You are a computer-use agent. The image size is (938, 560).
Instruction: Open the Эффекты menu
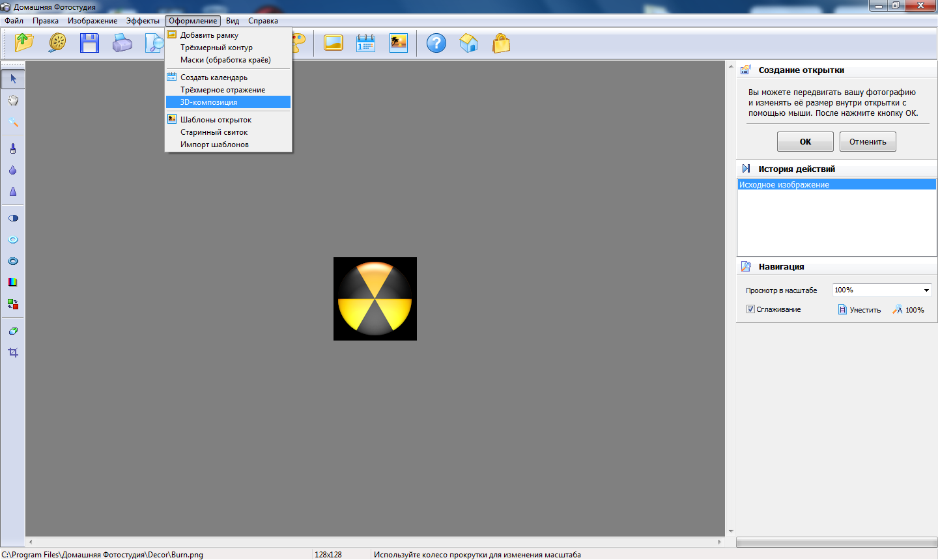pos(143,21)
